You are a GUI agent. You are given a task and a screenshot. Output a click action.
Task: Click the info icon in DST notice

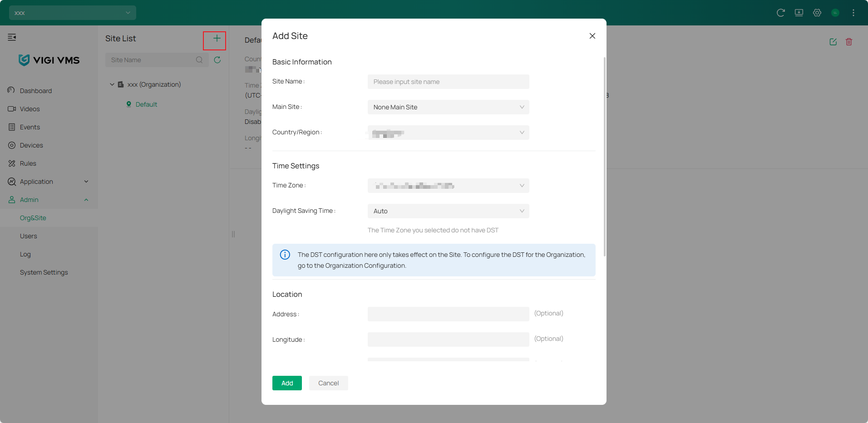[285, 255]
